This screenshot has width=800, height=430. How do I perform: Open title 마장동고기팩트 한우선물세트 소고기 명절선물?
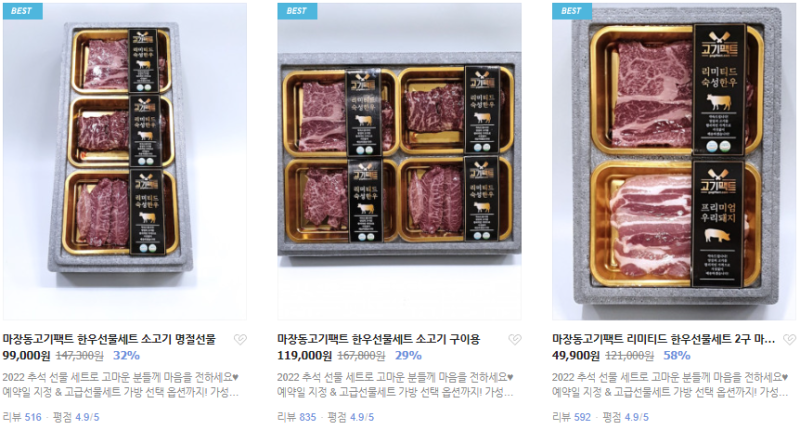[109, 339]
